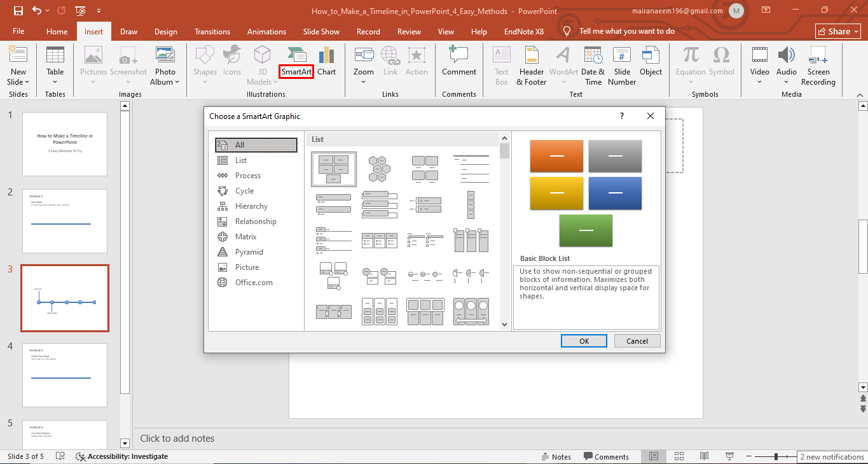Click the dialog Help question mark
Viewport: 868px width, 464px height.
tap(622, 116)
